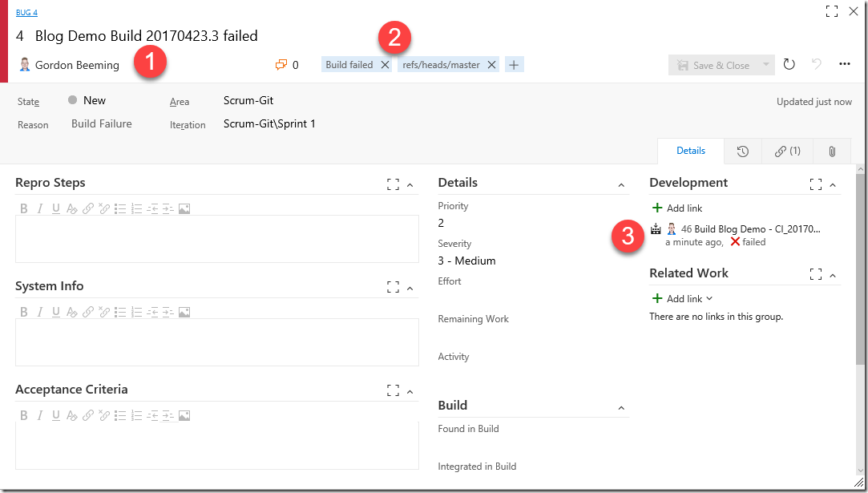Edit the Area field Scrum-Git
This screenshot has height=493, width=868.
(248, 100)
